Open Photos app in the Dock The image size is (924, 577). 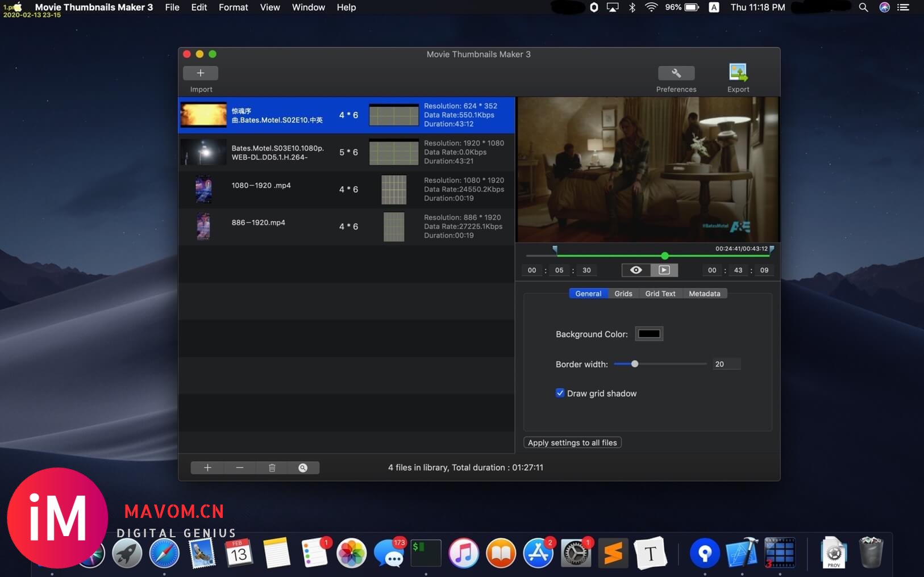[x=352, y=553]
